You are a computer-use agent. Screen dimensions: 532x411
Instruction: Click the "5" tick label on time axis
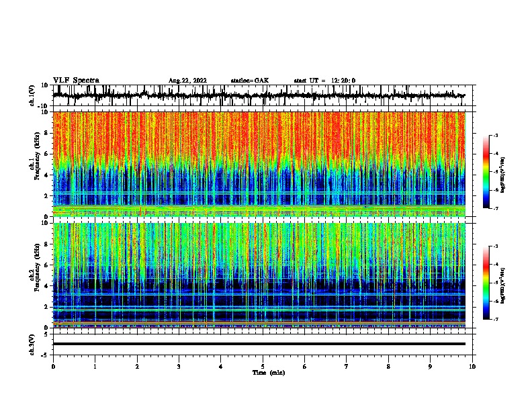263,367
